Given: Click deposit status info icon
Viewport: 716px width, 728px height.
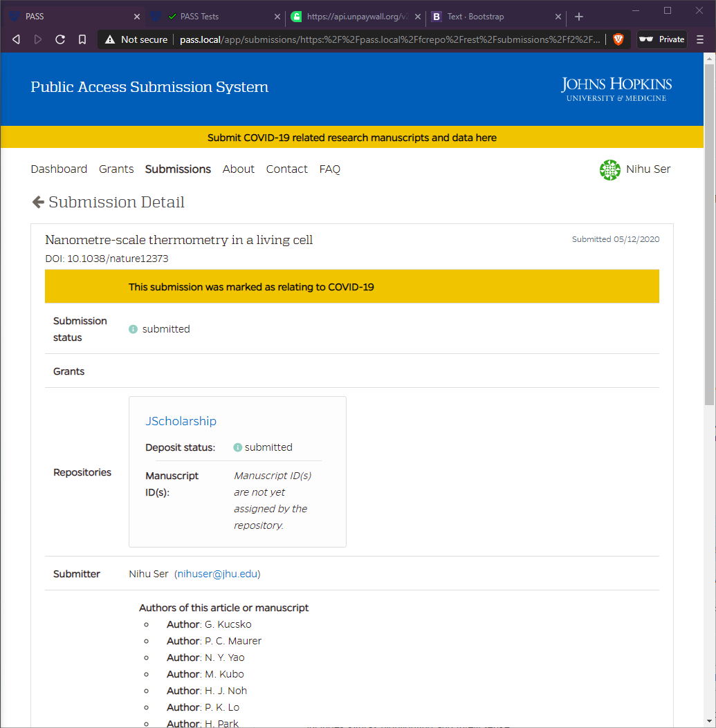Looking at the screenshot, I should [x=237, y=447].
